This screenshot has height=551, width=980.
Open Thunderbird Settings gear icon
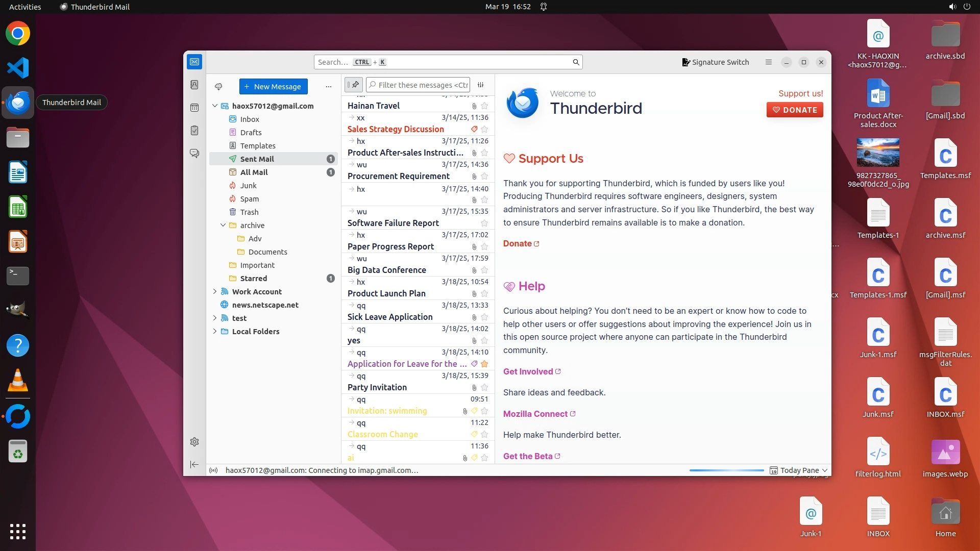[x=194, y=442]
